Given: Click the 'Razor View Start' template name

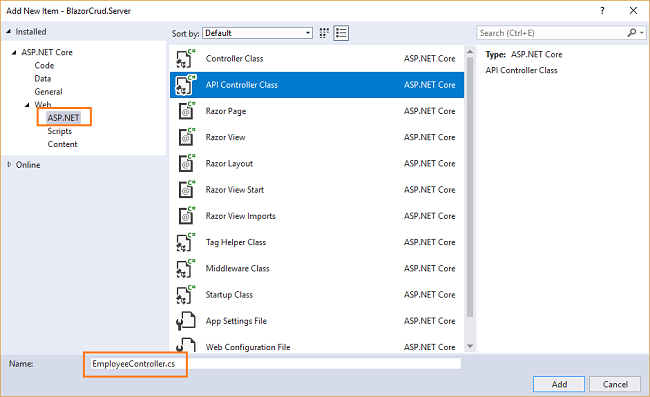Looking at the screenshot, I should (235, 190).
